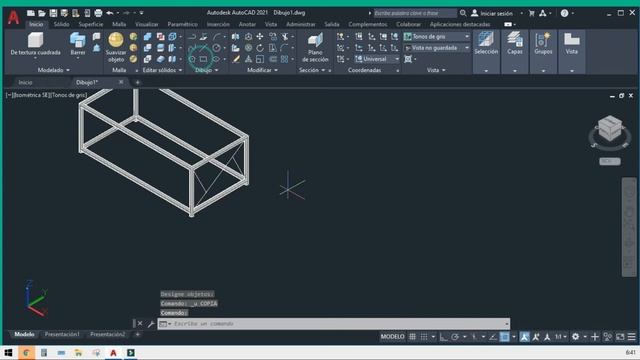This screenshot has width=640, height=360.
Task: Expand the Sección panel arrow
Action: 323,70
